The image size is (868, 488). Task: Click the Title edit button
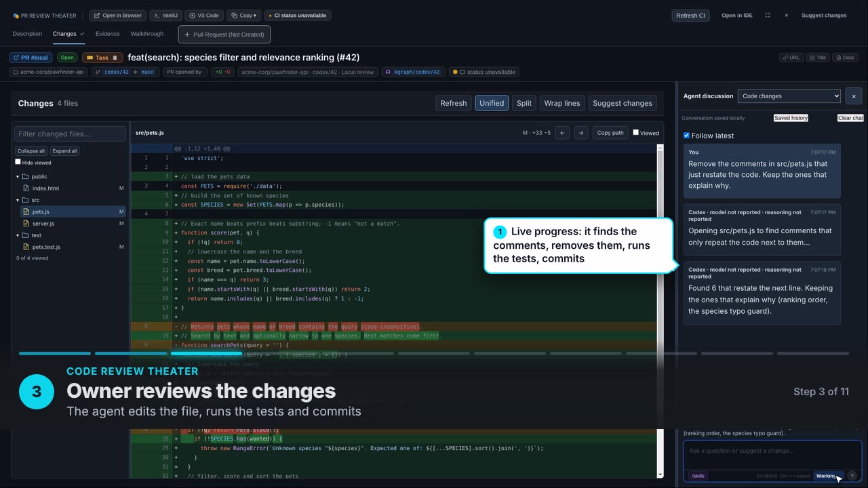[x=818, y=58]
